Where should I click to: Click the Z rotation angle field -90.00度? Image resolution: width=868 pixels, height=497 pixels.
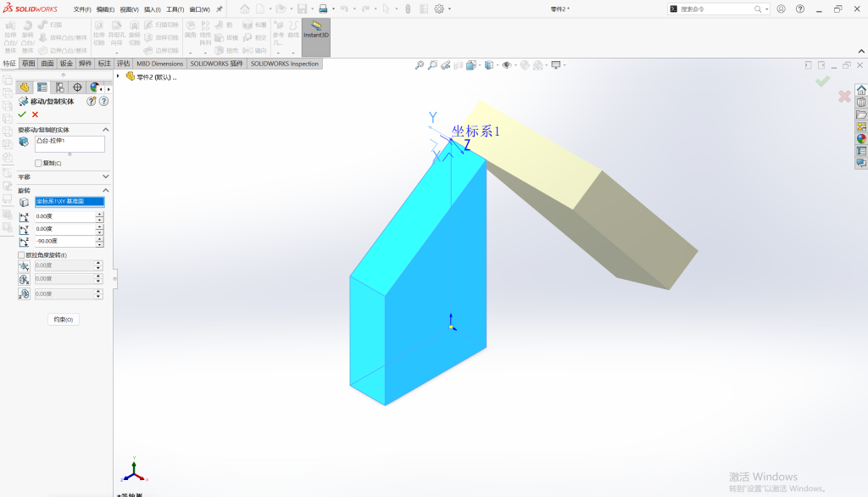65,241
